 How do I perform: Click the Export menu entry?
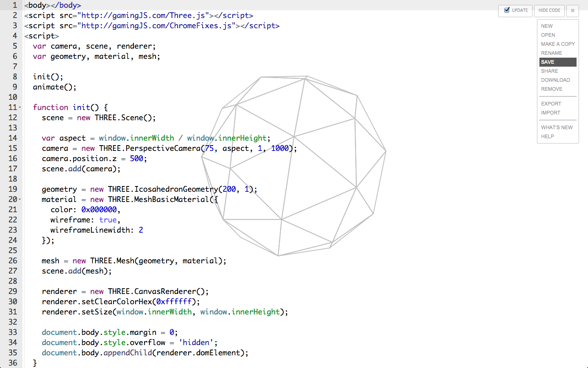click(551, 104)
